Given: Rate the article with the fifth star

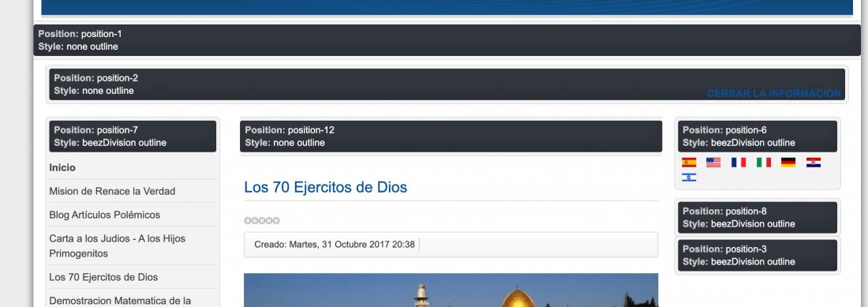Looking at the screenshot, I should [x=275, y=221].
